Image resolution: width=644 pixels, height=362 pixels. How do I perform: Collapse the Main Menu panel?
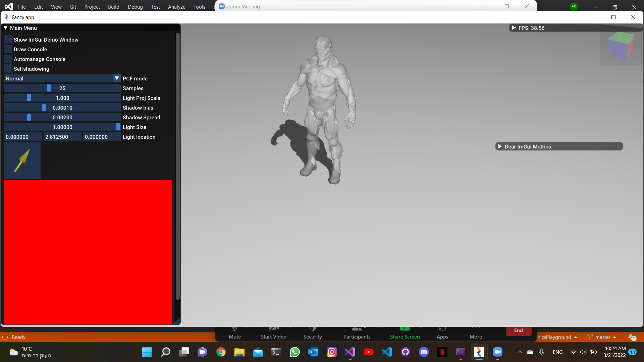(5, 28)
